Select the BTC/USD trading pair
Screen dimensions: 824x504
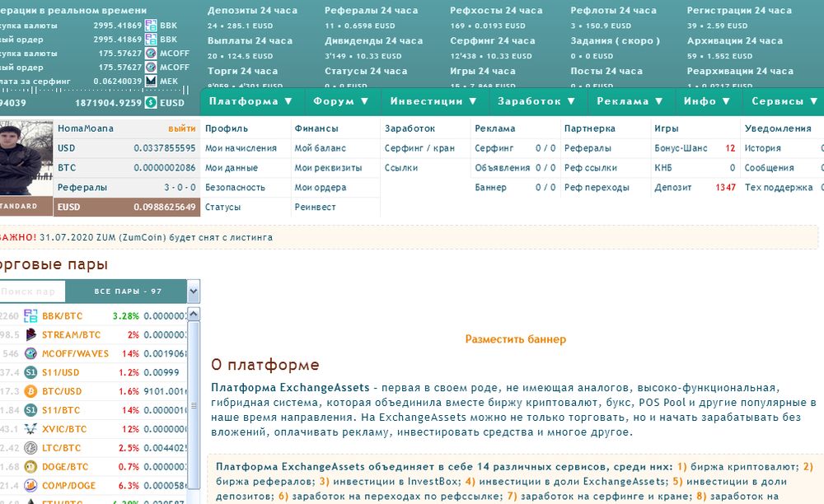(x=62, y=391)
